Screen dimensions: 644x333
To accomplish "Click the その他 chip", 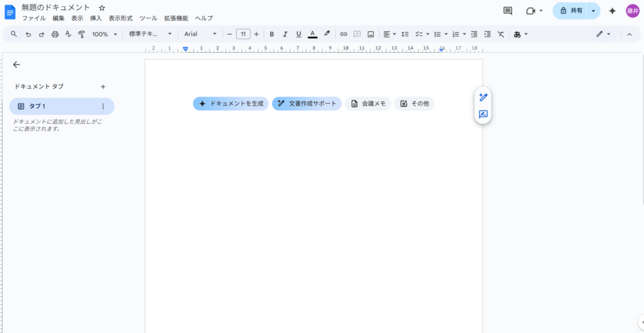I will click(x=414, y=104).
